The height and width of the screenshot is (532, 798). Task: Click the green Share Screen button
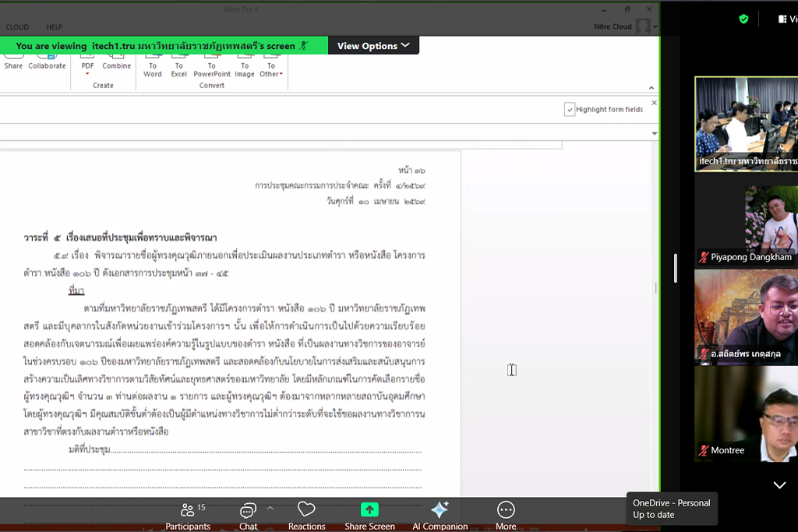point(369,515)
